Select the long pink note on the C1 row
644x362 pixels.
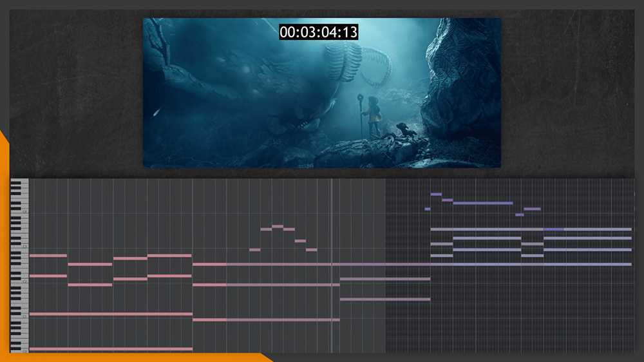[x=111, y=314]
